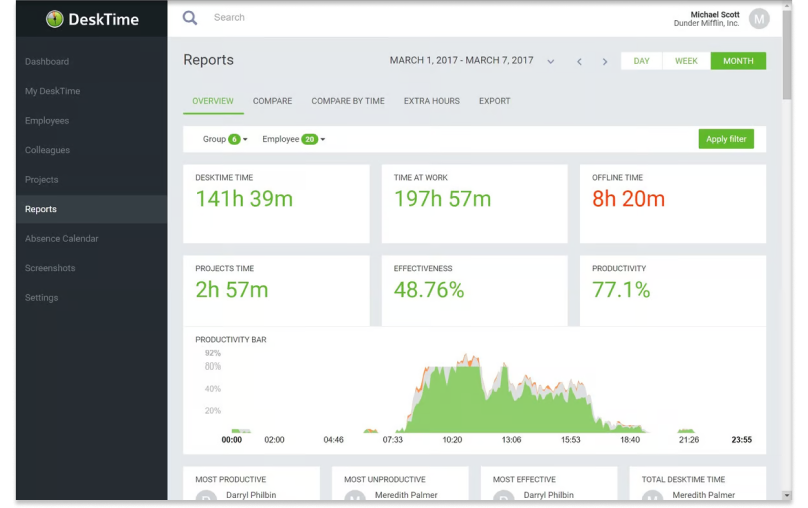The image size is (808, 508).
Task: Click the DeskTime time value 141h 39m
Action: (244, 199)
